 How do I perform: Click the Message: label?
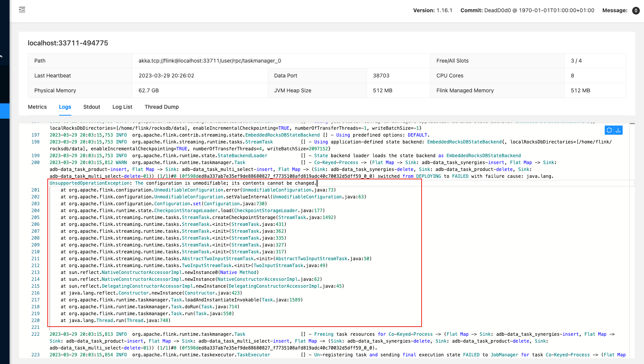coord(615,10)
